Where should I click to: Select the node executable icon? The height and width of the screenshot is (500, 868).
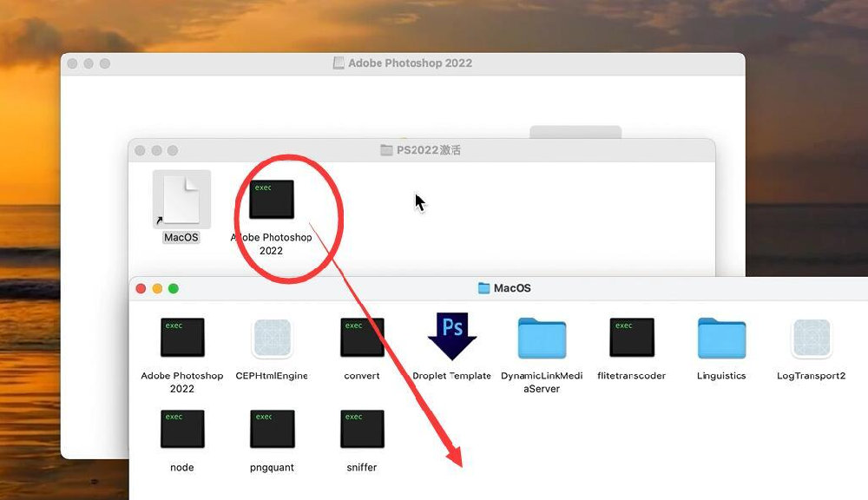tap(182, 429)
